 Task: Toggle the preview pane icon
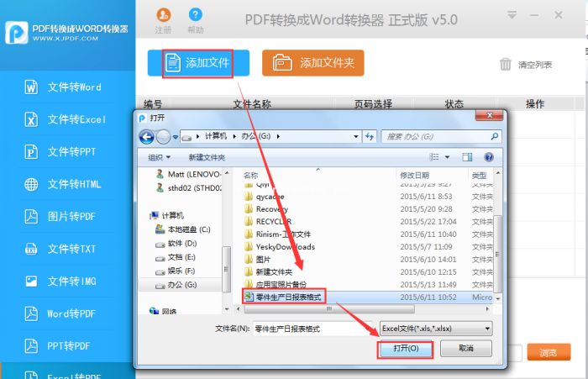(467, 157)
